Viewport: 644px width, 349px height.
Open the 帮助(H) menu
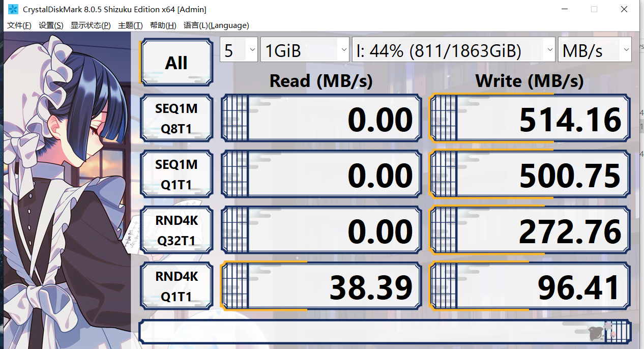pyautogui.click(x=163, y=25)
